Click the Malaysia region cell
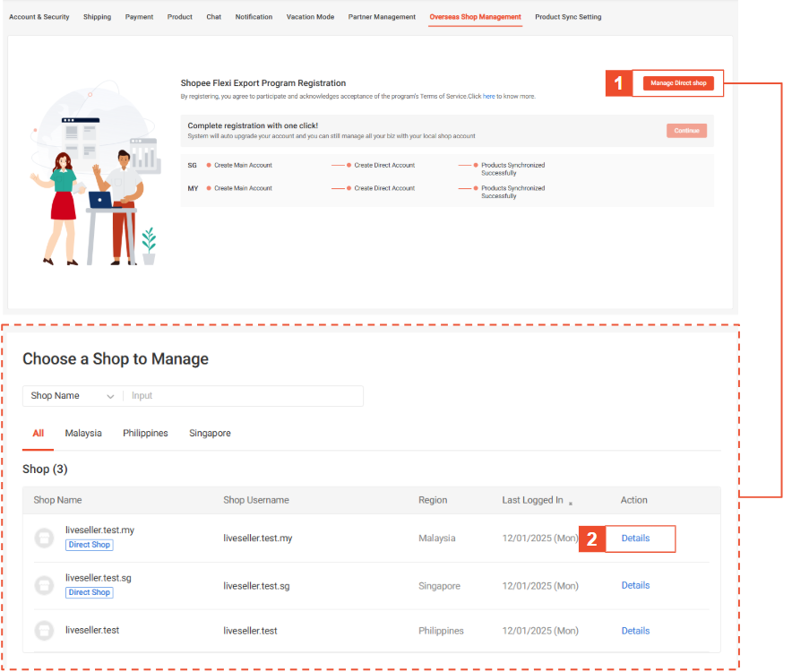This screenshot has height=672, width=792. tap(436, 538)
